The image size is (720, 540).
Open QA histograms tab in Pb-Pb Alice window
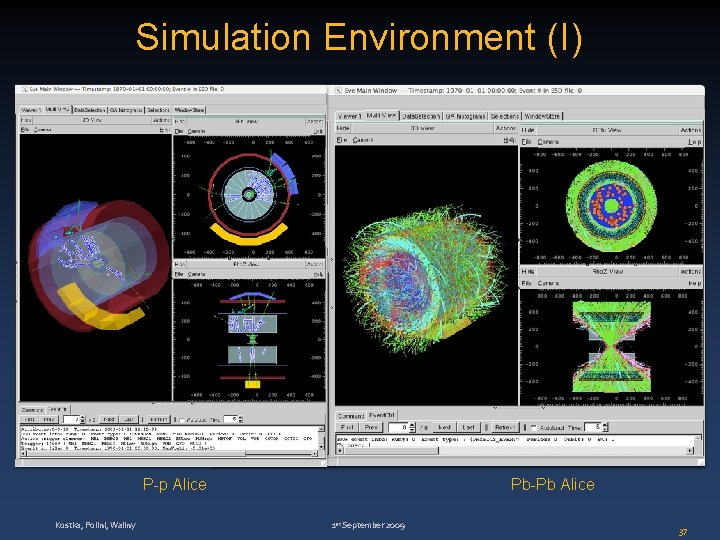[465, 116]
